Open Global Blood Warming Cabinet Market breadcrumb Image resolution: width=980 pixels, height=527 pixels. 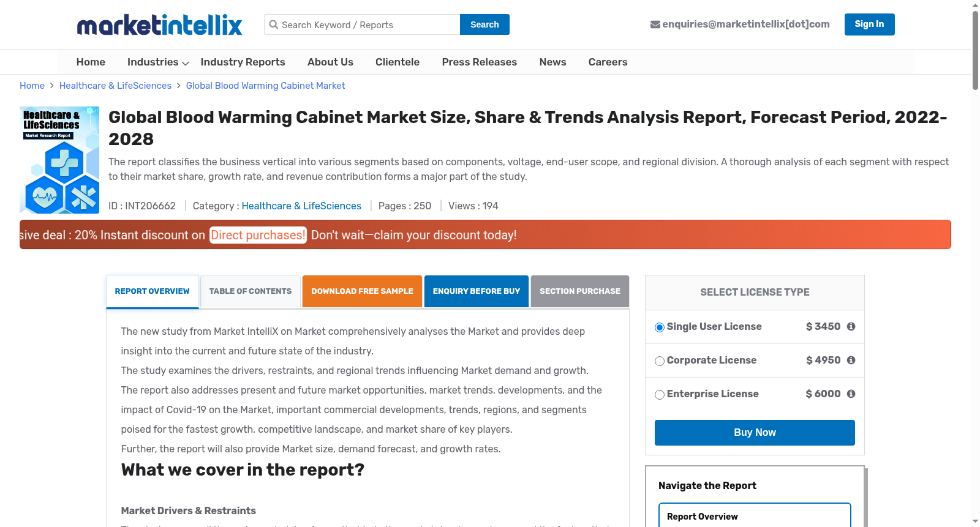[265, 86]
